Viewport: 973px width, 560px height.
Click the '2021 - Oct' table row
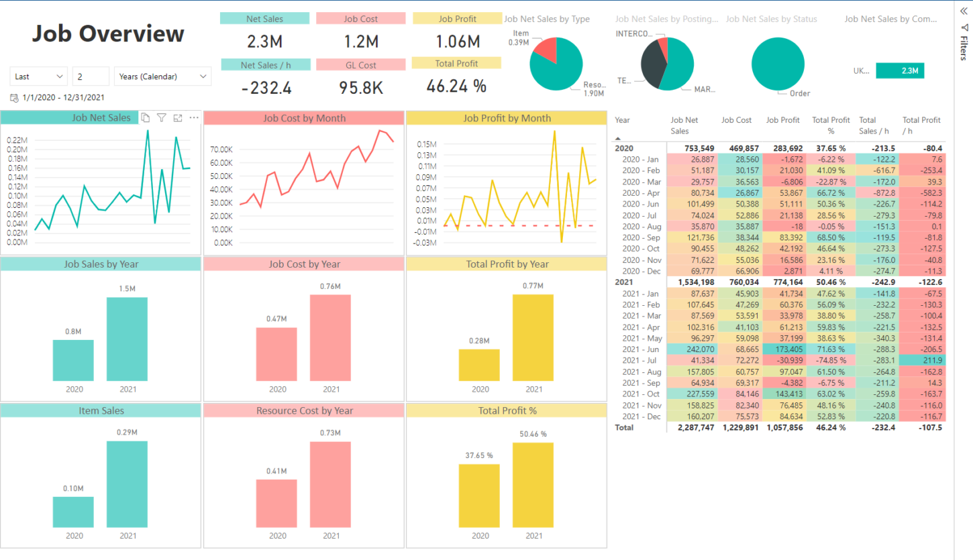point(779,394)
